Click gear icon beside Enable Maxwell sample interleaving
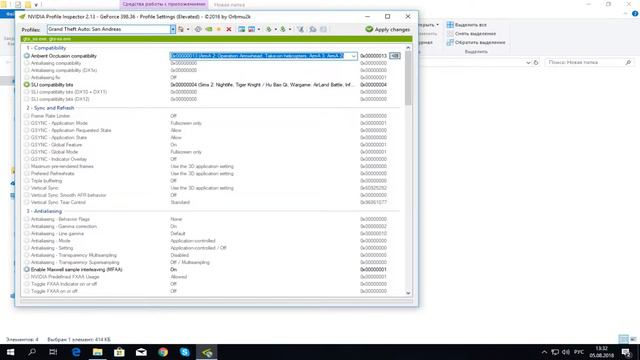This screenshot has height=360, width=640. 27,269
